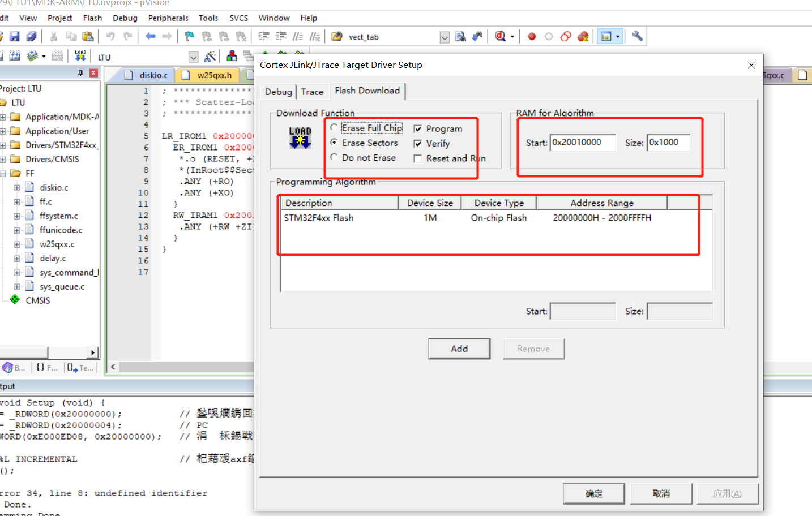Select the w25qxx.h editor tab
The width and height of the screenshot is (812, 516).
pos(208,75)
